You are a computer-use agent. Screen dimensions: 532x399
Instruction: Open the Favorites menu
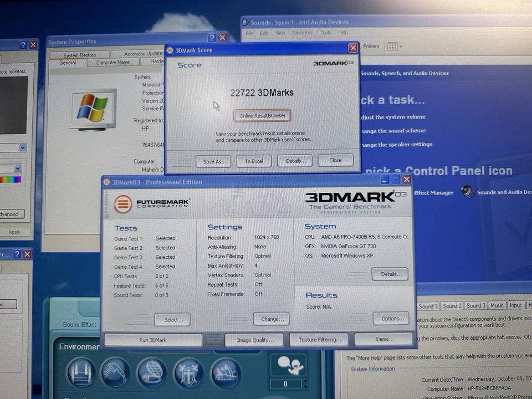click(302, 32)
